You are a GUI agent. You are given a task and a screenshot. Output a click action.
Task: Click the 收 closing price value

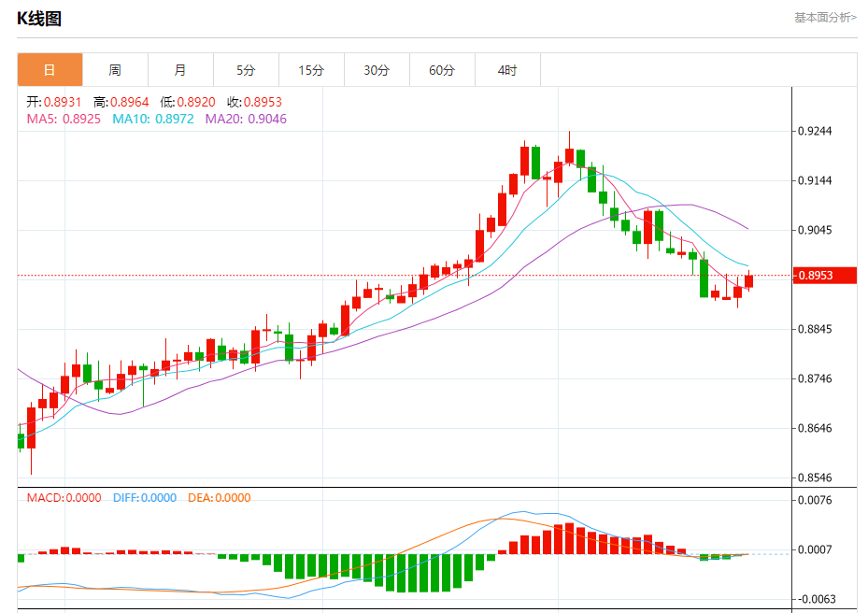pos(255,102)
